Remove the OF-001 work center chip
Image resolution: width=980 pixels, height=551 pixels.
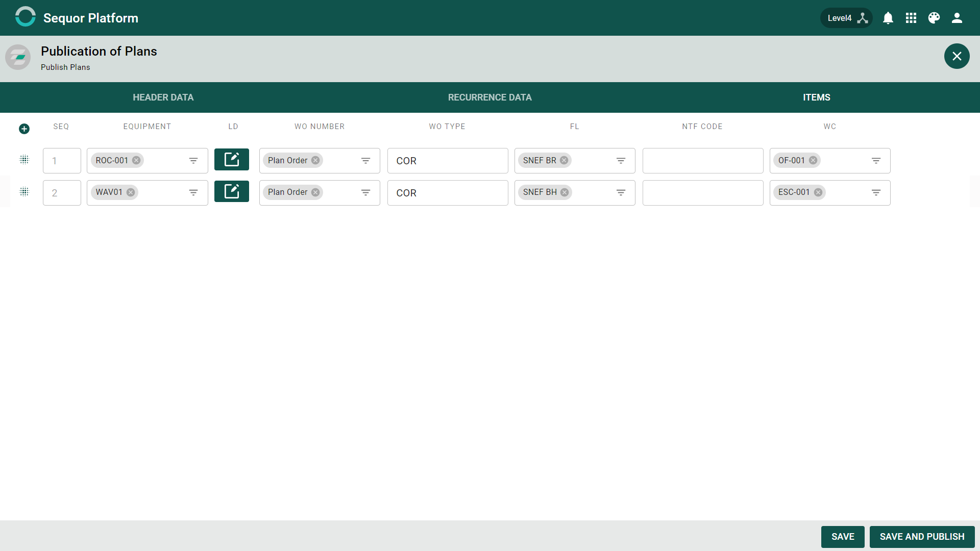click(813, 160)
